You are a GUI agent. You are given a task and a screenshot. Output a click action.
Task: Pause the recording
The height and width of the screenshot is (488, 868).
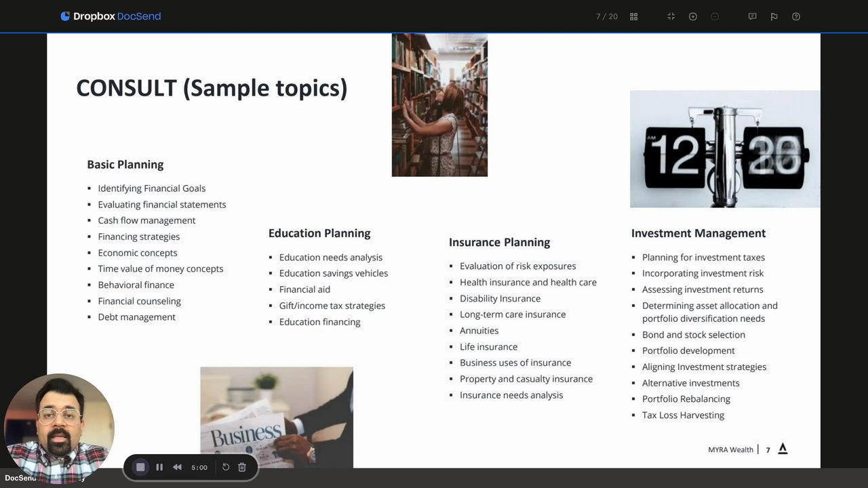[x=159, y=467]
